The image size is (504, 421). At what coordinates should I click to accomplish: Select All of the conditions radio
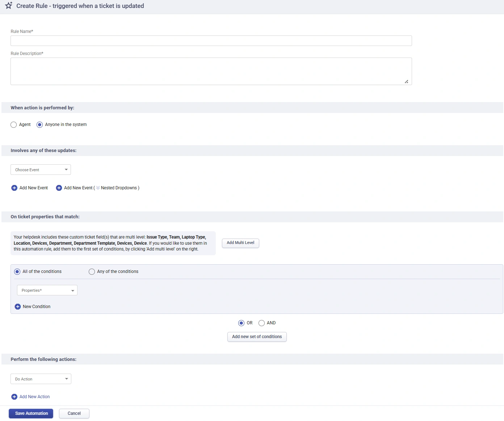click(17, 272)
